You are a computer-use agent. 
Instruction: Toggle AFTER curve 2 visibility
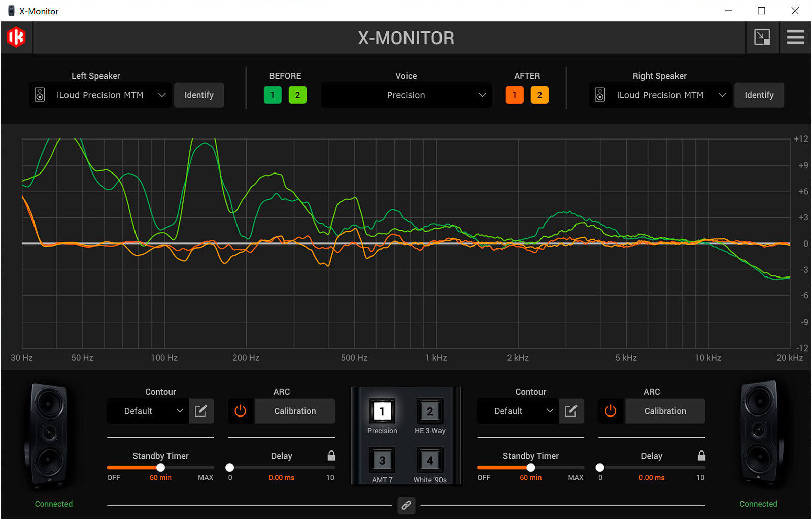539,95
